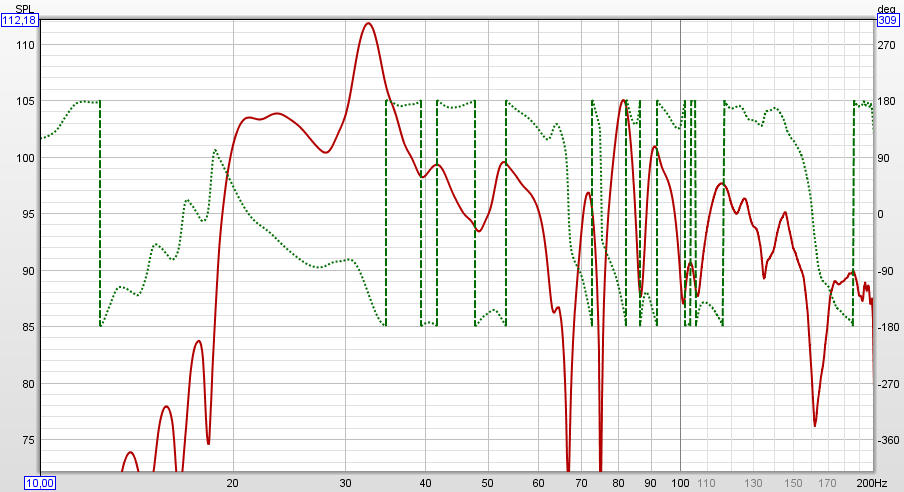Image resolution: width=904 pixels, height=492 pixels.
Task: Click the red SPL curve's highest peak
Action: [x=368, y=24]
